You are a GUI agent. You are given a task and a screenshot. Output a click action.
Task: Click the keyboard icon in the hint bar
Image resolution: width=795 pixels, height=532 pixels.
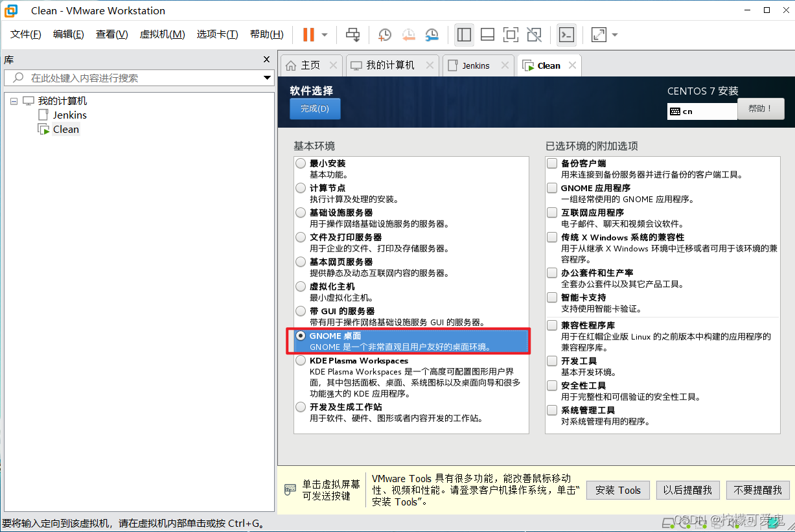(x=290, y=490)
